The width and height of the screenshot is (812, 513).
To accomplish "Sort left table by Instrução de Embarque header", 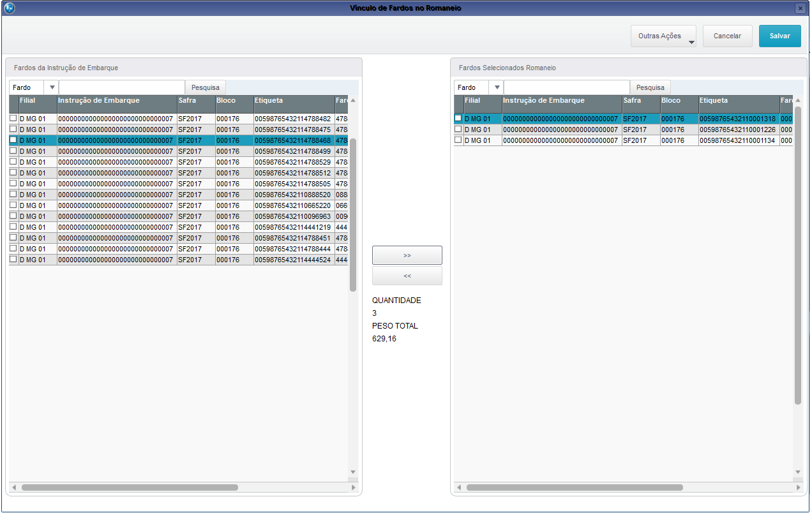I will coord(117,104).
